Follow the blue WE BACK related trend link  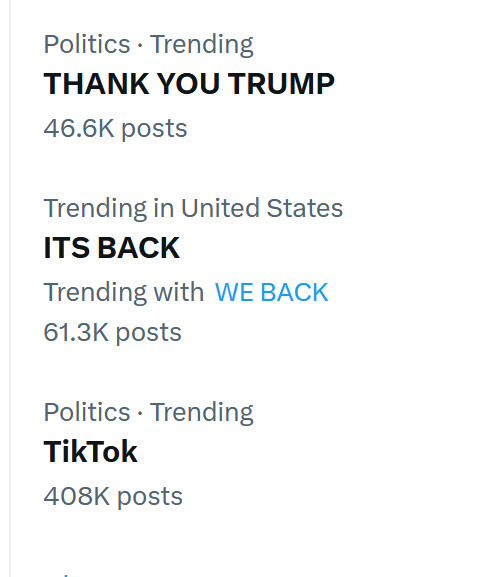[x=271, y=292]
